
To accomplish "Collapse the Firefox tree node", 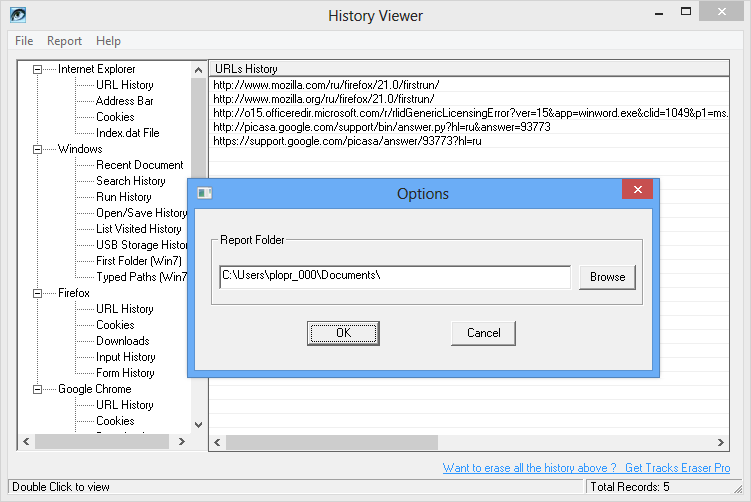I will [x=37, y=293].
